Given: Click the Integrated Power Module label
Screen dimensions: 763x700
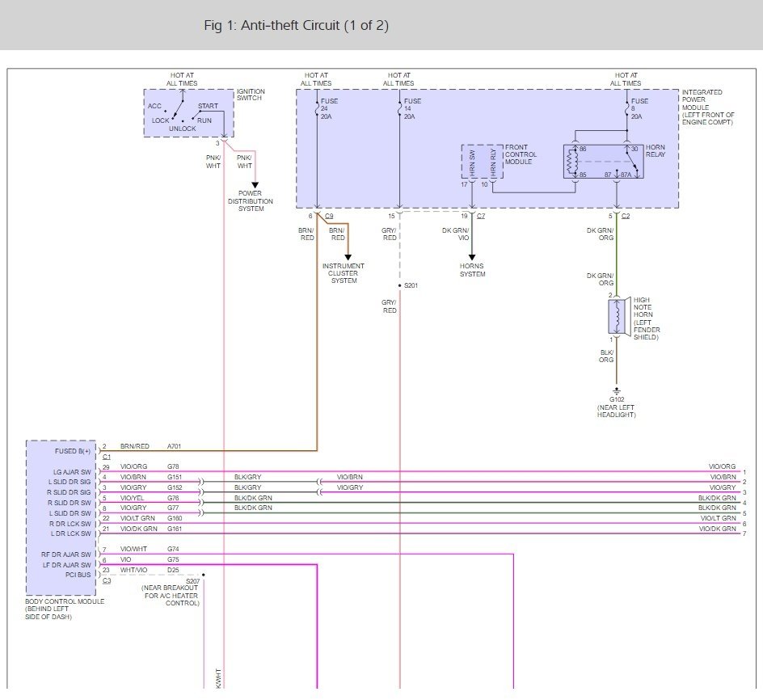Looking at the screenshot, I should coord(707,107).
